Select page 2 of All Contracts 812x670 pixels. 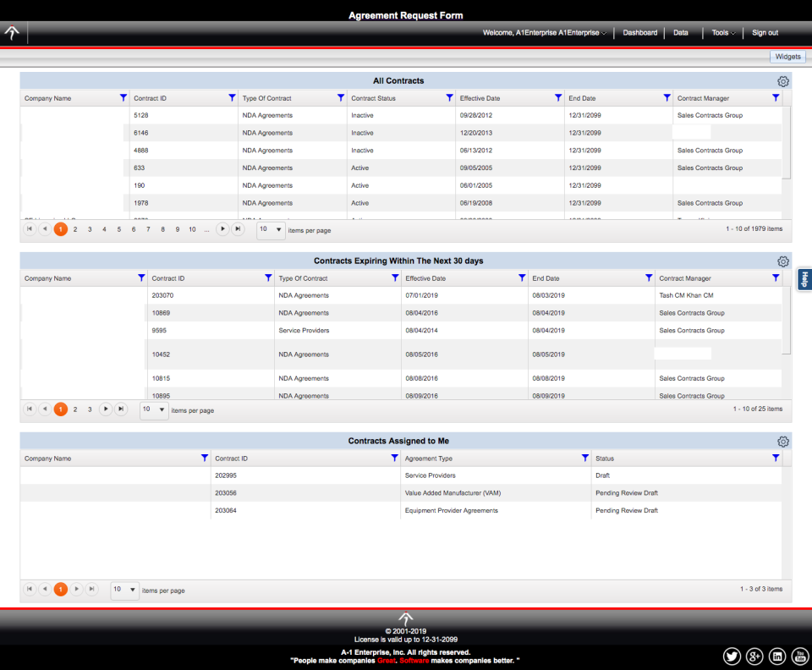click(x=74, y=228)
